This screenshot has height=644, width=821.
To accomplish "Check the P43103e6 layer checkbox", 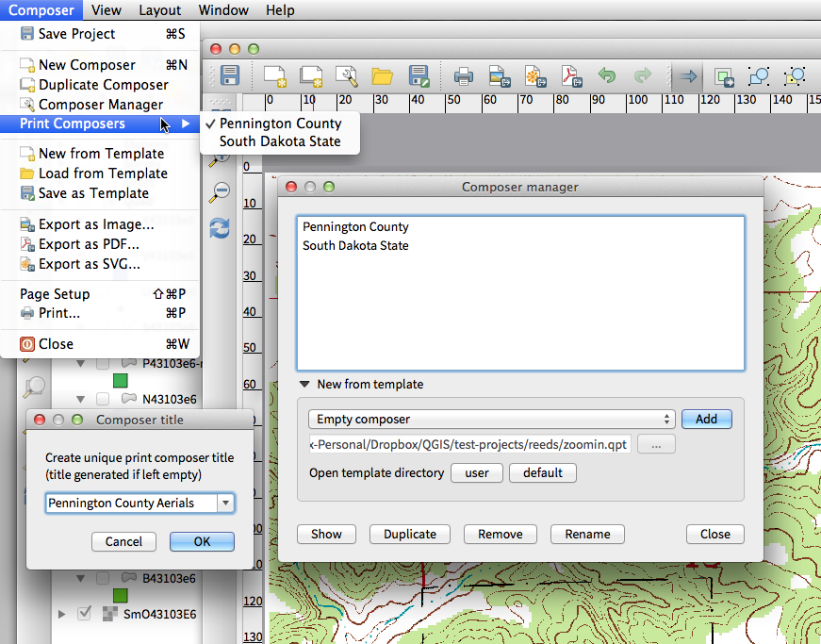I will (103, 363).
